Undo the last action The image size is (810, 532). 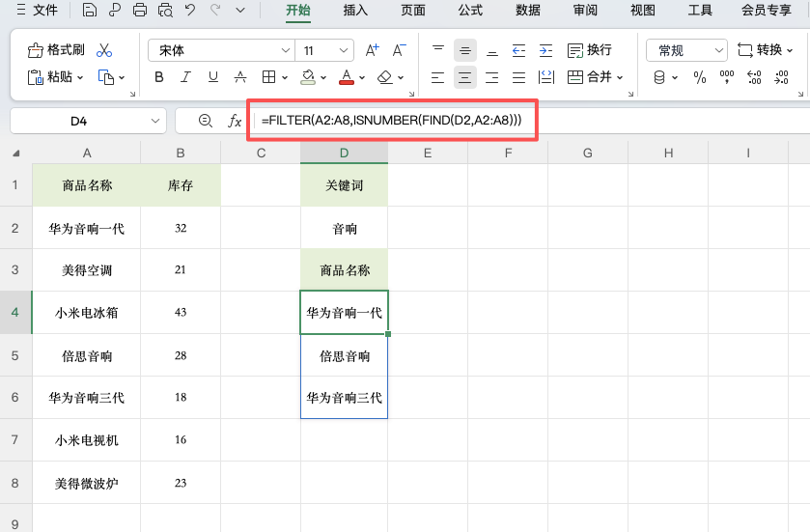[x=190, y=10]
